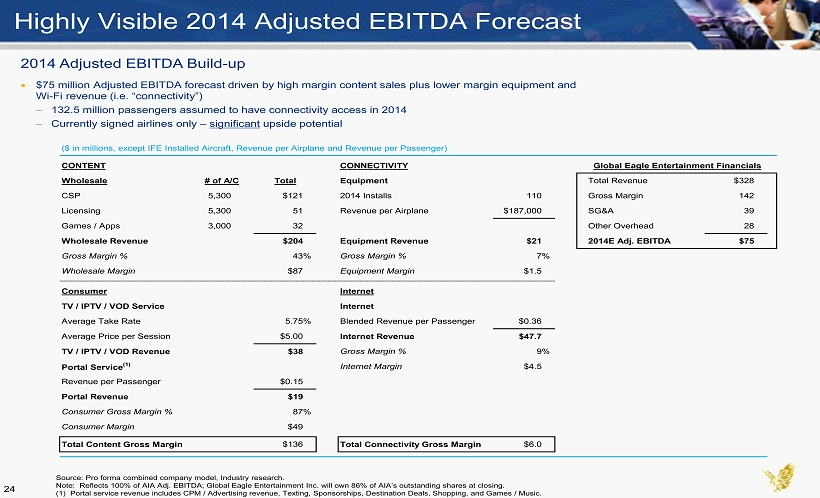The width and height of the screenshot is (820, 498).
Task: Click the $75 value for 2014E Adj. EBITDA
Action: pos(746,241)
